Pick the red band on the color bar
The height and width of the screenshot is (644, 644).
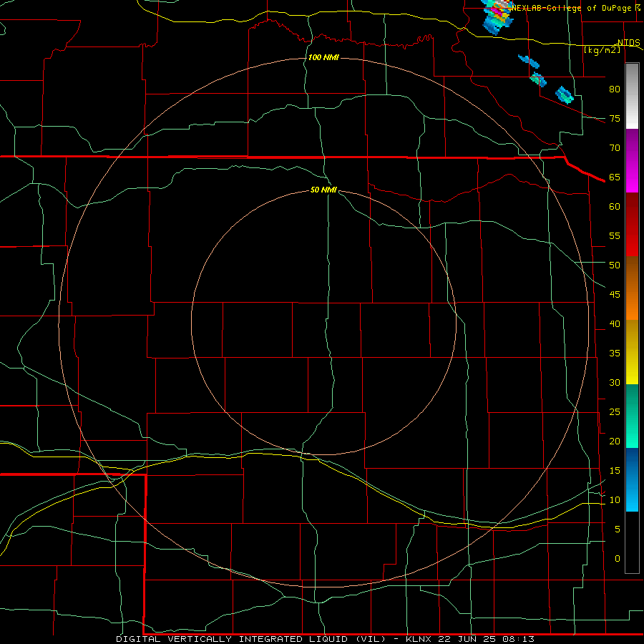(x=632, y=225)
